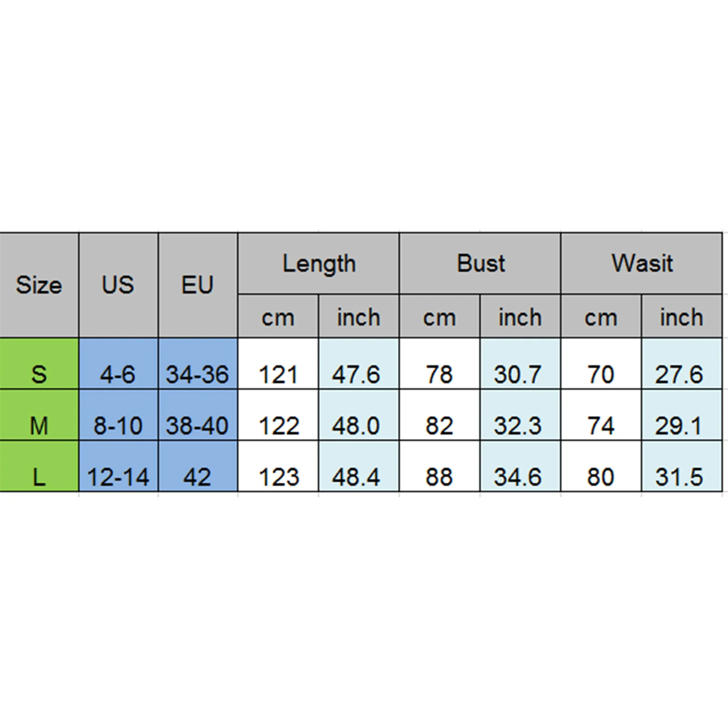This screenshot has width=728, height=728.
Task: Select the 42 EU size cell
Action: click(x=197, y=466)
